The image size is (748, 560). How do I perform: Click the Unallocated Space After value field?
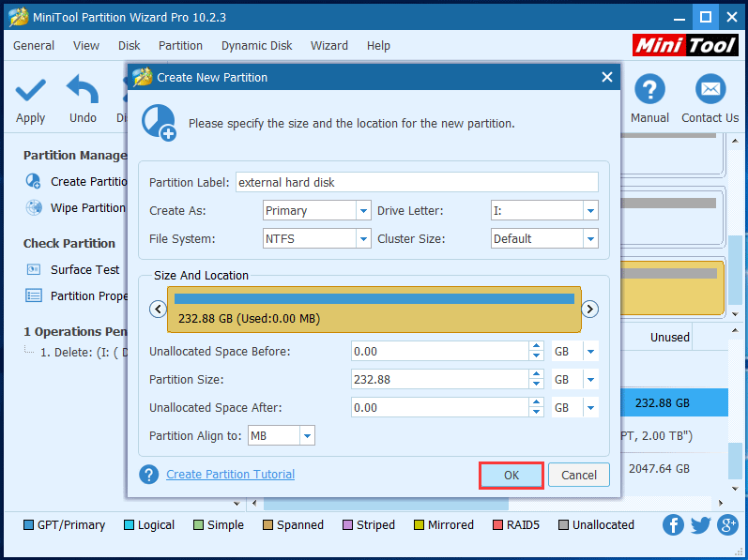pyautogui.click(x=440, y=408)
